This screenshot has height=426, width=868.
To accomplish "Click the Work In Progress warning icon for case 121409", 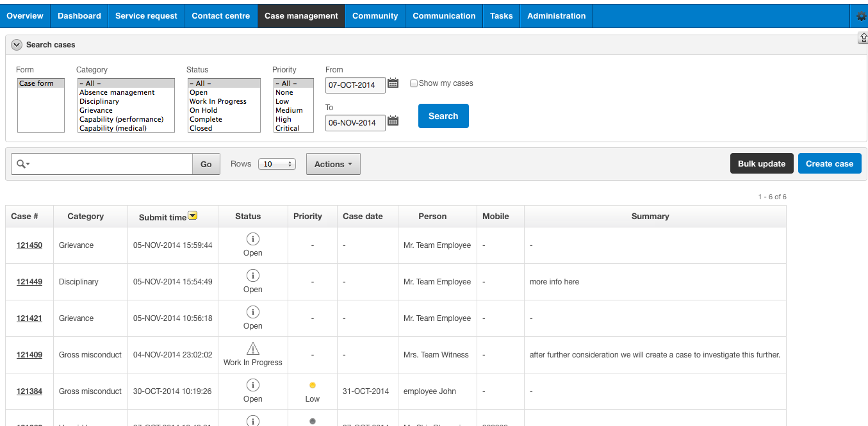I will [x=252, y=348].
